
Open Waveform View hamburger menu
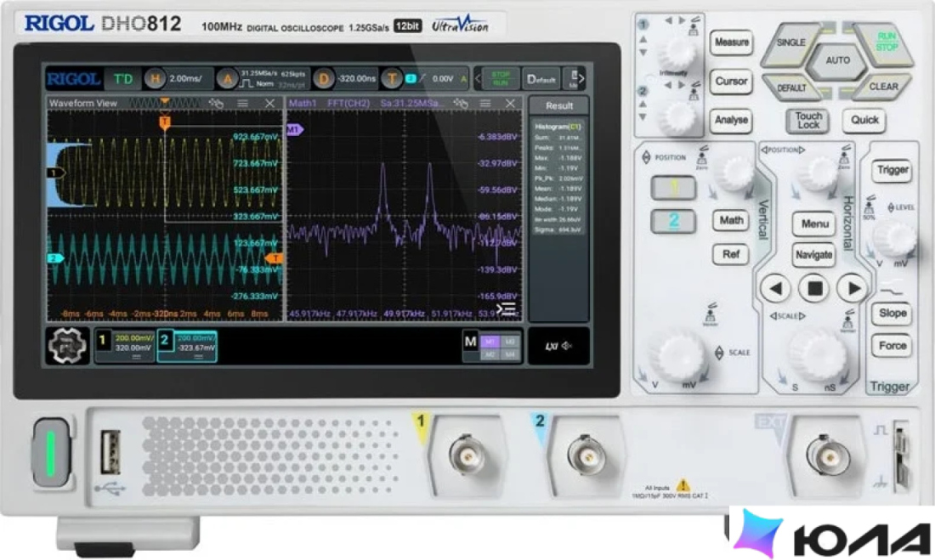243,104
